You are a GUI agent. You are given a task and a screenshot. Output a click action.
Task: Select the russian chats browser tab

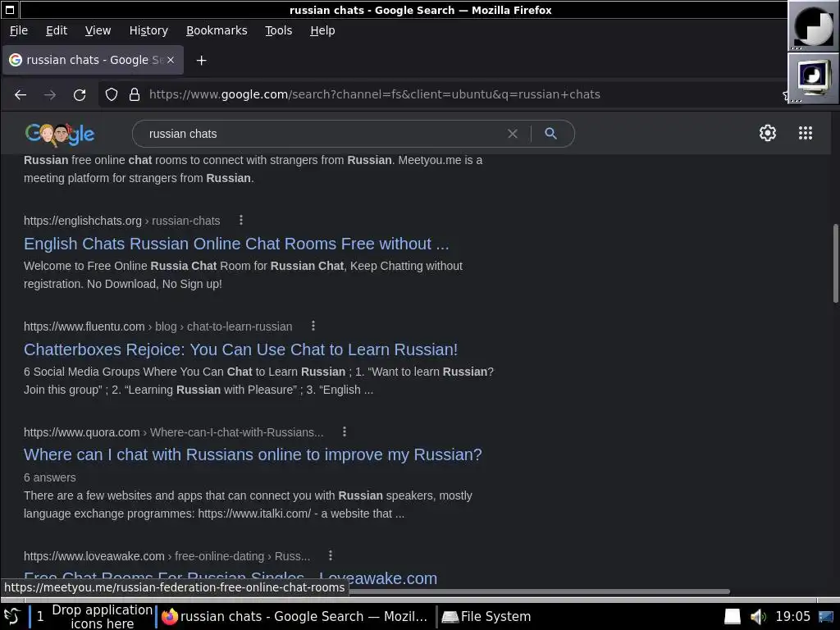tap(94, 60)
